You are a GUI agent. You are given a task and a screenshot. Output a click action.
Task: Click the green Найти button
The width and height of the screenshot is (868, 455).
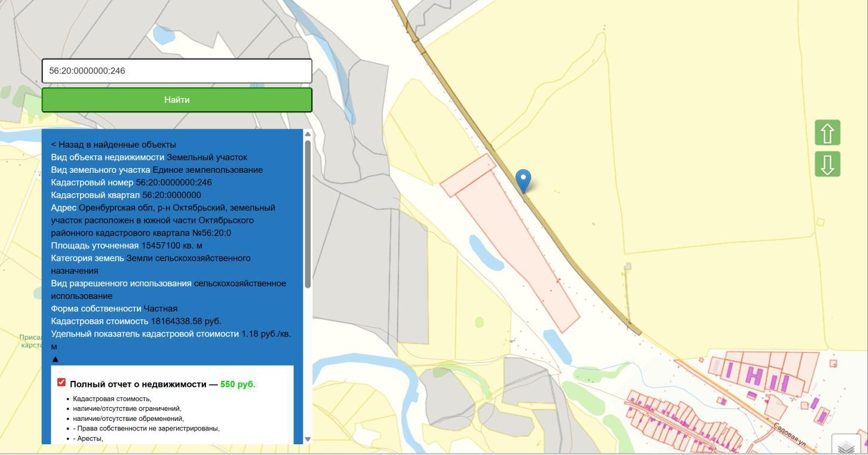[177, 100]
